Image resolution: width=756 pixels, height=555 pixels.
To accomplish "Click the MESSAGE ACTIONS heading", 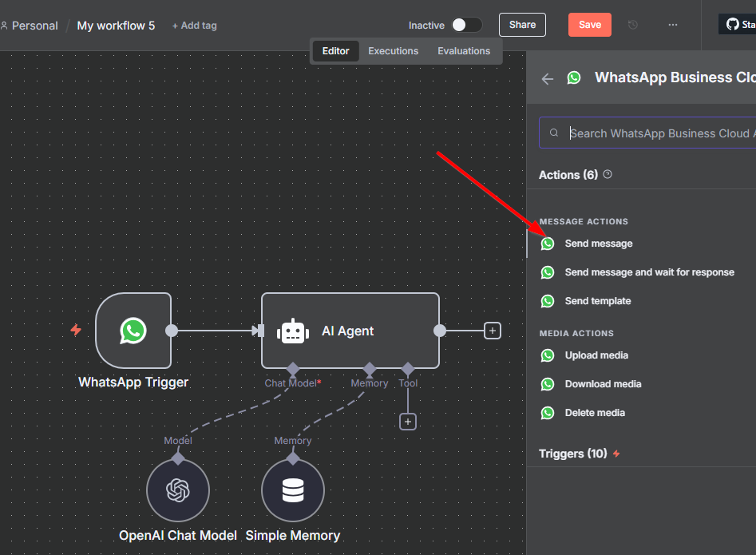I will coord(584,221).
